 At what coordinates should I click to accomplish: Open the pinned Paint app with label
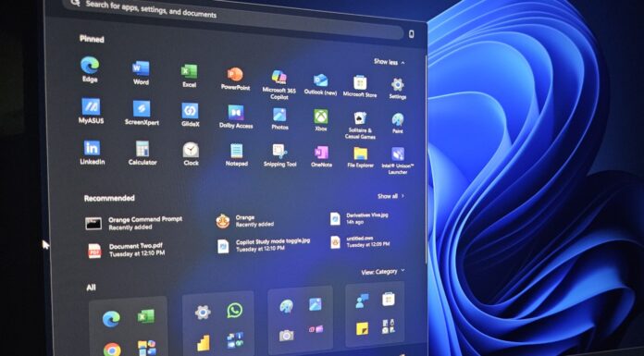(398, 123)
